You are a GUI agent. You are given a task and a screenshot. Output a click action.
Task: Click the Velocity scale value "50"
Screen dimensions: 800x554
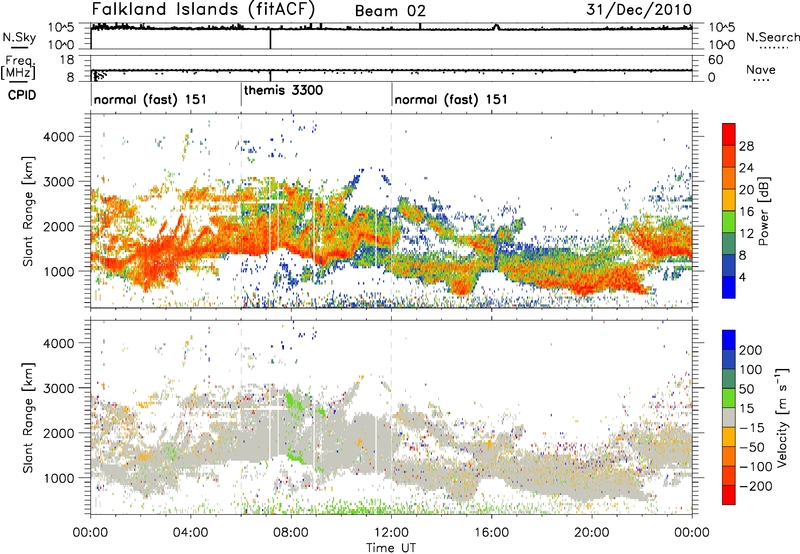point(746,389)
